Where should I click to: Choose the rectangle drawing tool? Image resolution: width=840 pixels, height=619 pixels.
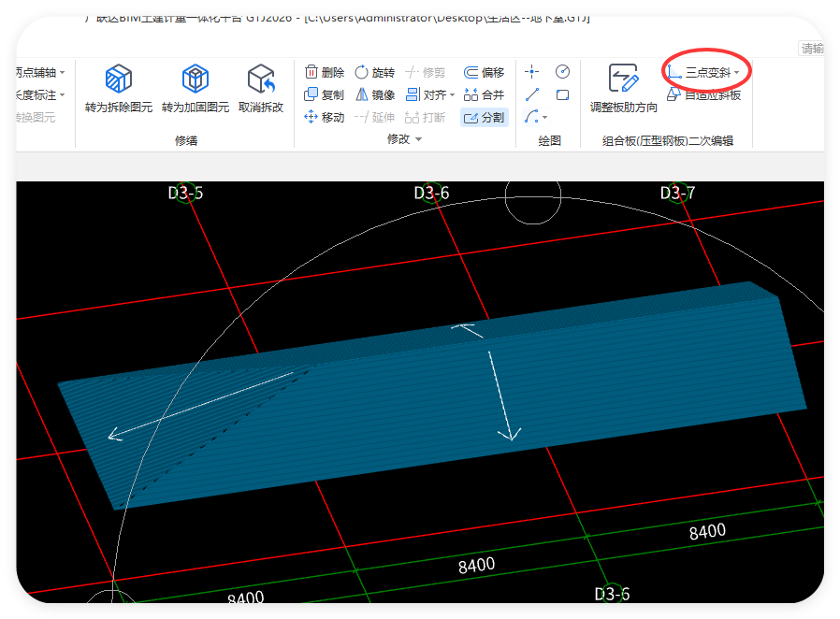click(562, 94)
